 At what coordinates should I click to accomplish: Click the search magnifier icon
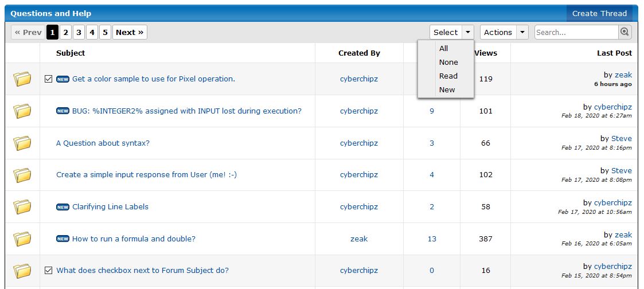click(x=625, y=32)
